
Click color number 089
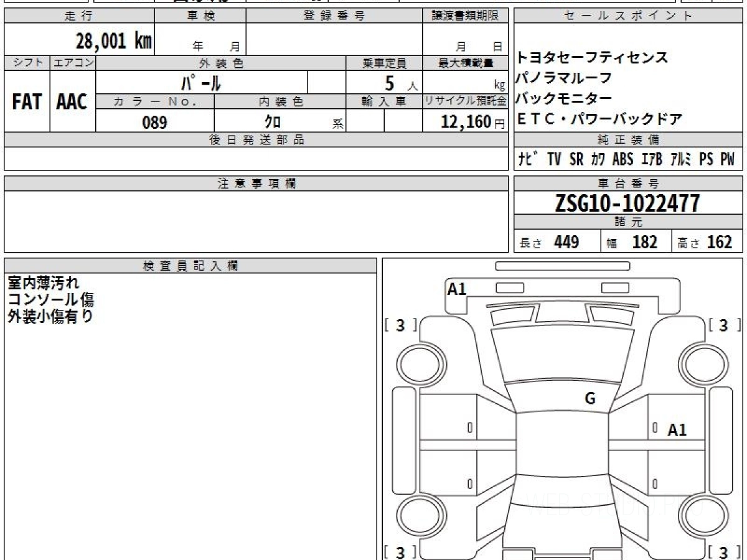[x=154, y=122]
